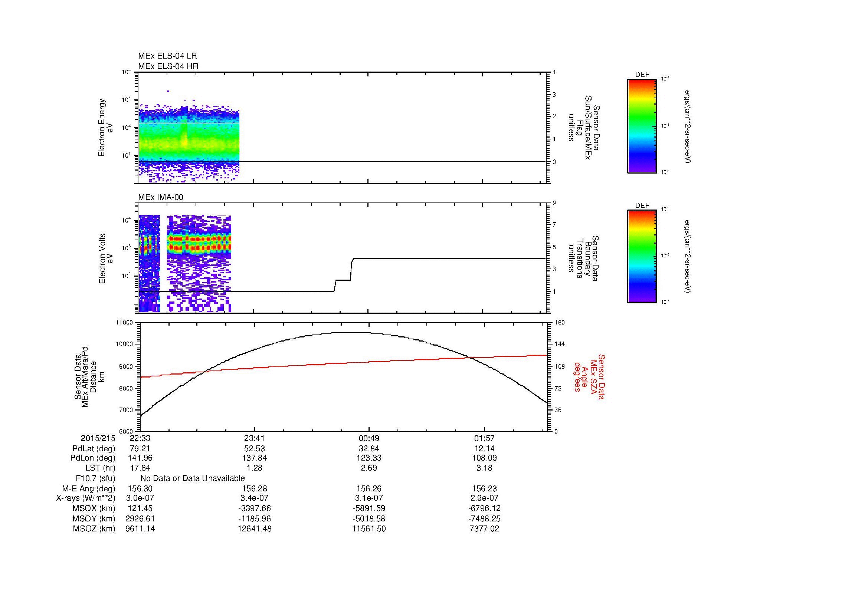Screen dimensions: 868x613
Task: Click the 'Electron Energy eV' axis label
Action: click(105, 128)
